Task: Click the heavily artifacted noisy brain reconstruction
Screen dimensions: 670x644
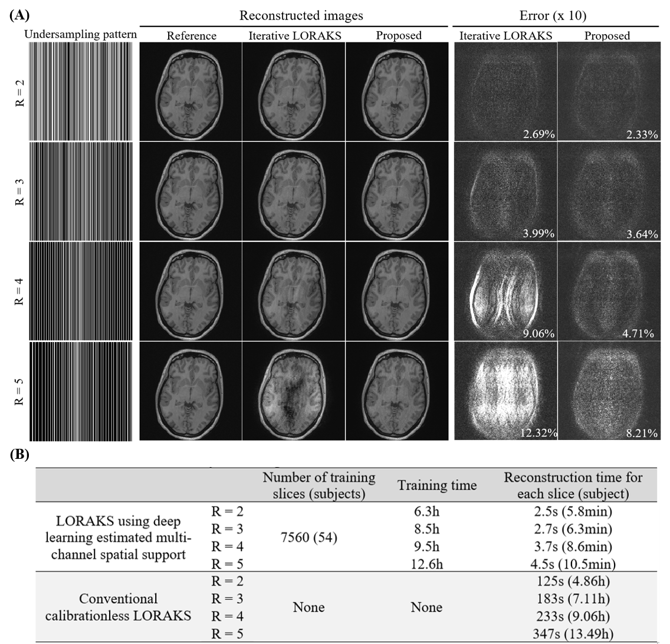Action: (294, 391)
